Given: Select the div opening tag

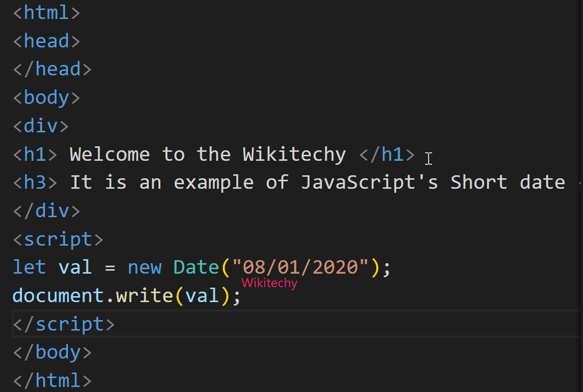Looking at the screenshot, I should coord(40,125).
